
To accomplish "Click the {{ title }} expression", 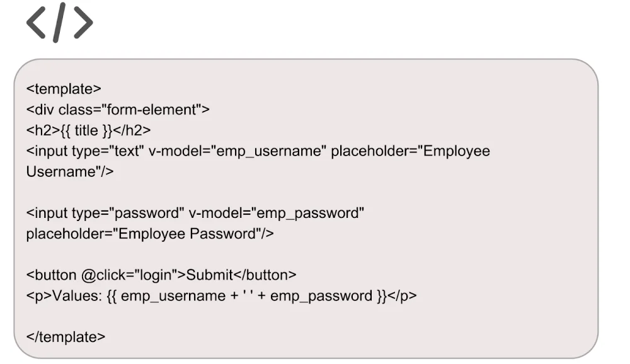I will tap(86, 130).
